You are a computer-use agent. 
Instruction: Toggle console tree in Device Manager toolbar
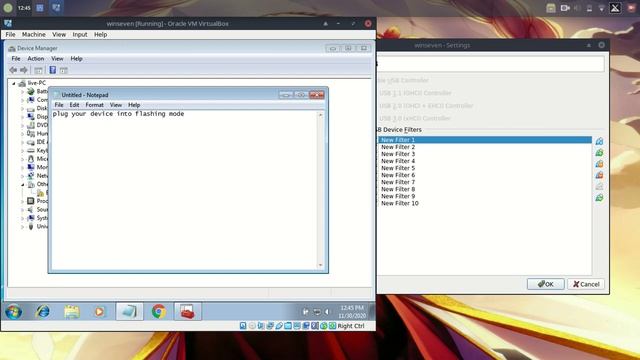(x=38, y=70)
